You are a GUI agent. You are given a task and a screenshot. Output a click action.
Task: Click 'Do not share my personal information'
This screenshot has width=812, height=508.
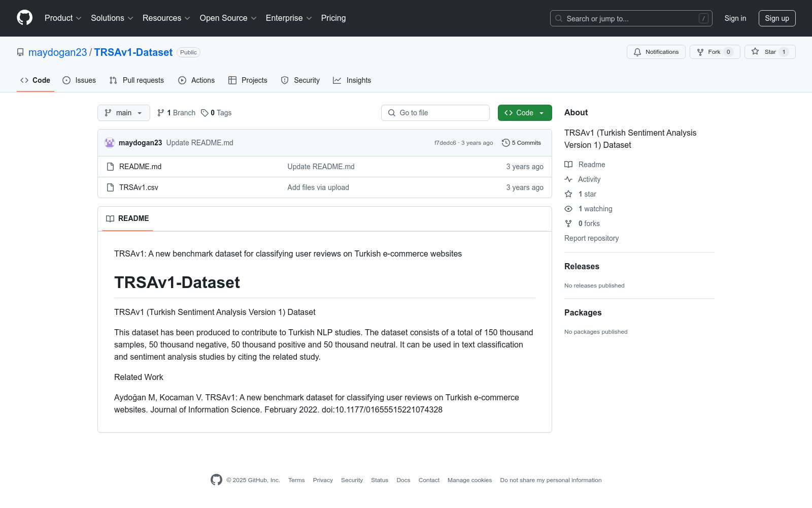point(551,480)
